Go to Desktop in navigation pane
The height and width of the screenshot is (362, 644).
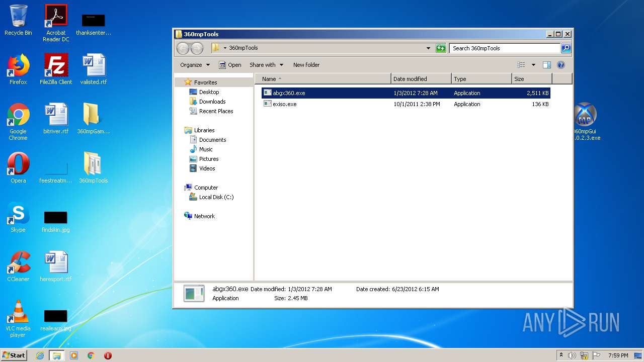[209, 92]
